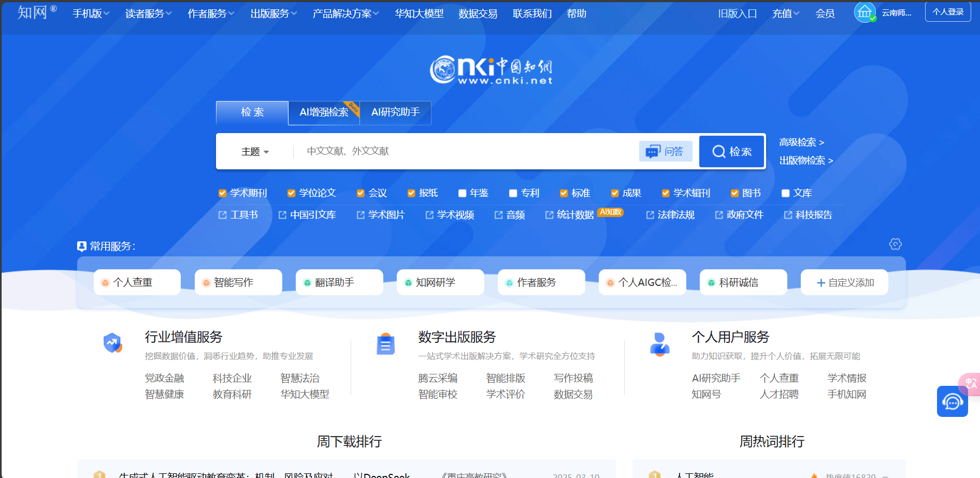Viewport: 980px width, 478px height.
Task: Click the 个人用户服务 person icon
Action: (x=659, y=344)
